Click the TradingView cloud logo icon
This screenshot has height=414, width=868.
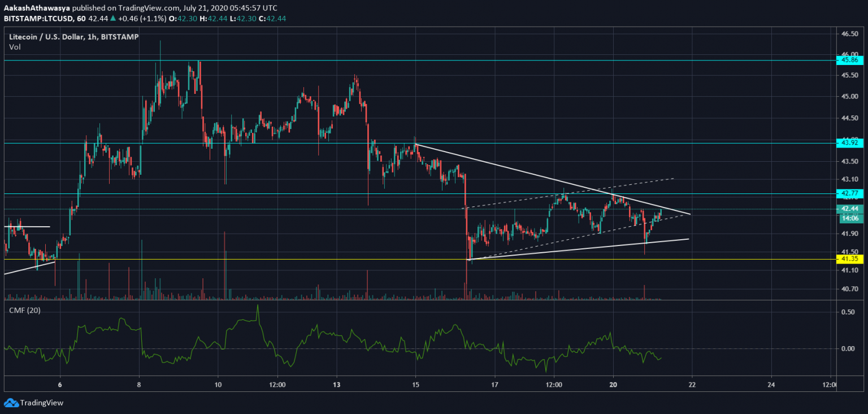[11, 403]
